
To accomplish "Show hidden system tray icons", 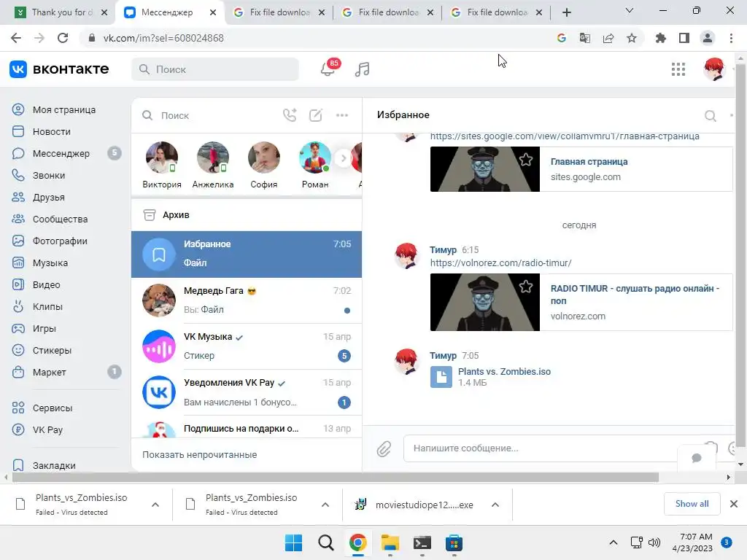I will pyautogui.click(x=613, y=542).
